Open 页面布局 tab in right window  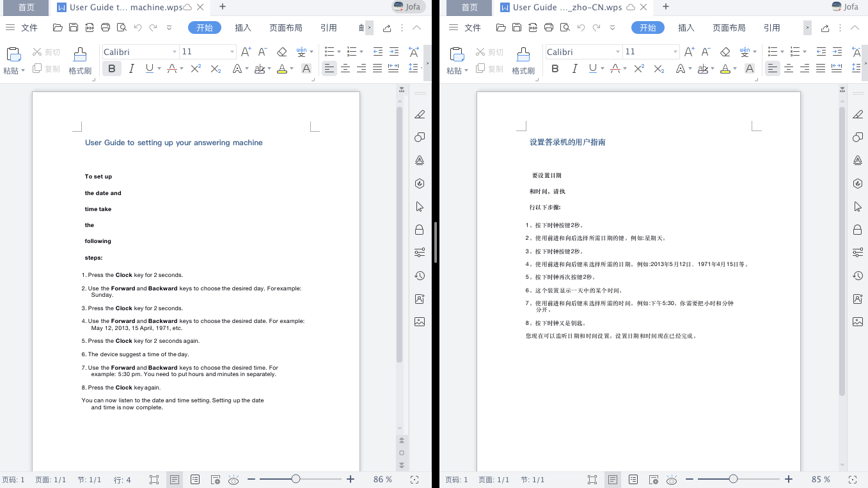(x=729, y=28)
